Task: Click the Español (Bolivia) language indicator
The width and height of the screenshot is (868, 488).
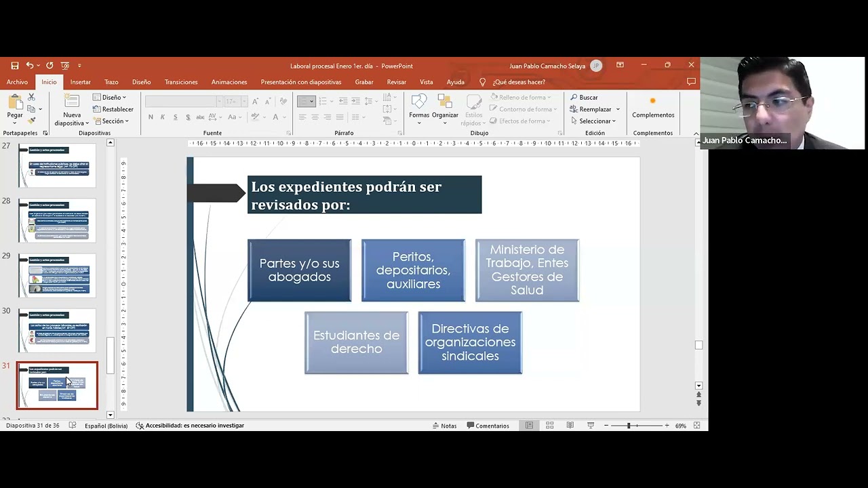Action: (x=106, y=426)
